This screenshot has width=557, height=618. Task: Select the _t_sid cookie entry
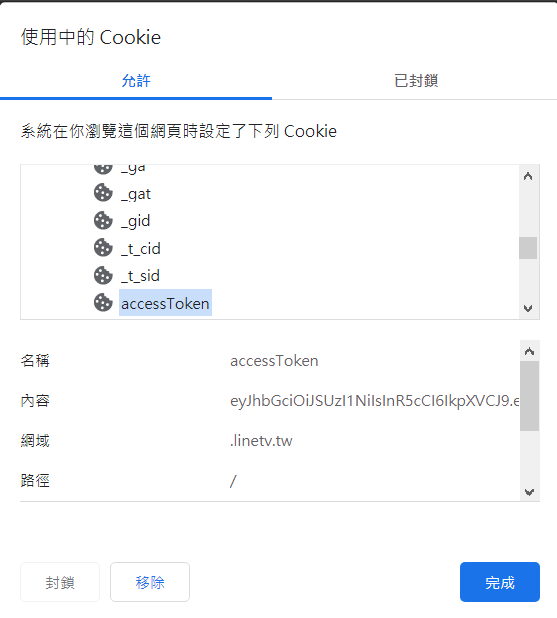point(140,276)
